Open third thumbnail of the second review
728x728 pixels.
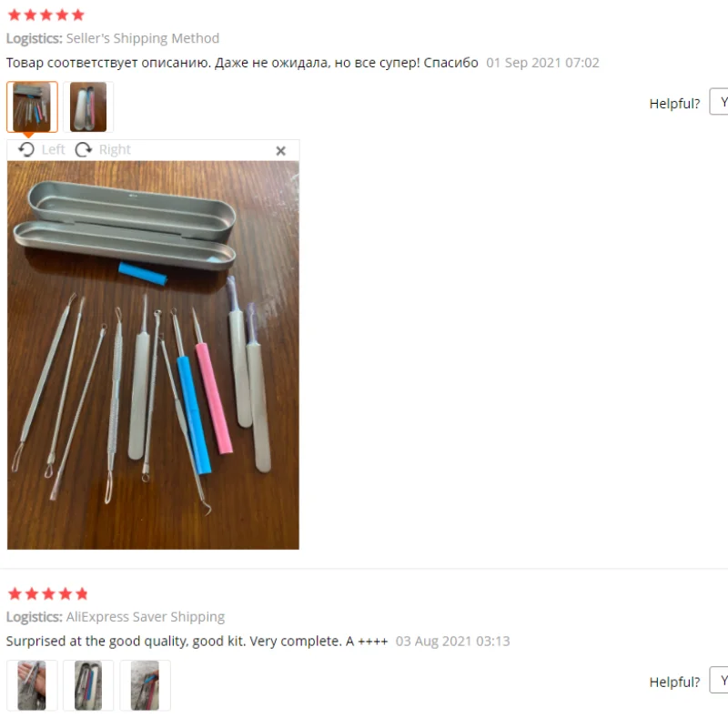pos(145,685)
